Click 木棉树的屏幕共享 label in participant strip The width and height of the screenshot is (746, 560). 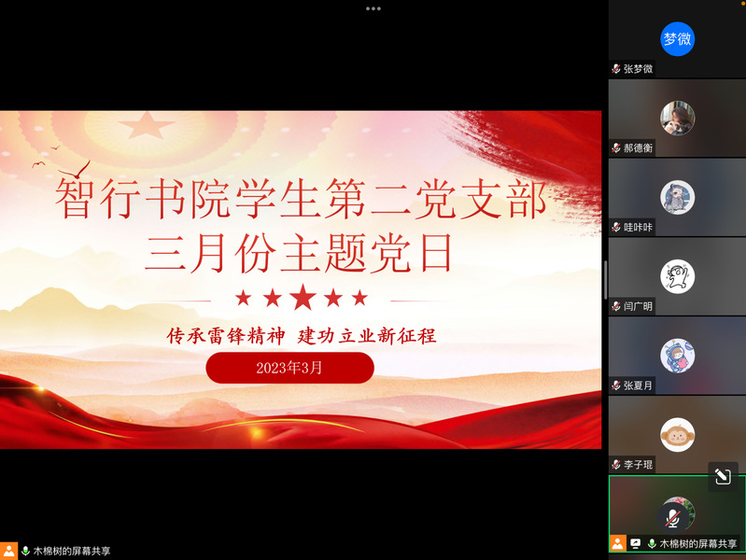pos(698,543)
